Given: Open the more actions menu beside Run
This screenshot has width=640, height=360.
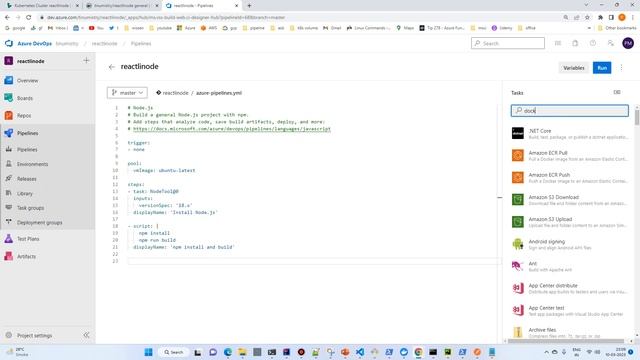Looking at the screenshot, I should pos(621,68).
